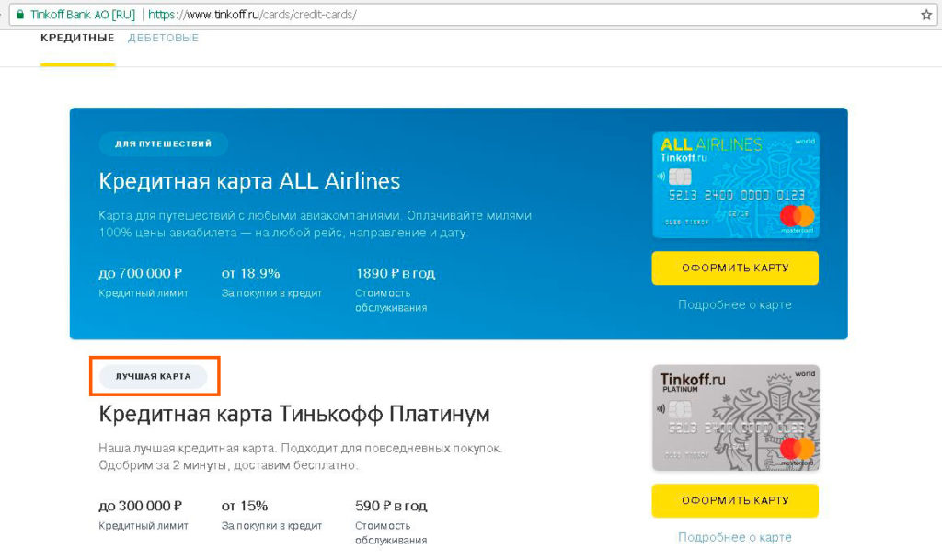This screenshot has width=942, height=560.
Task: Click the ALL Airlines card image
Action: pyautogui.click(x=735, y=185)
